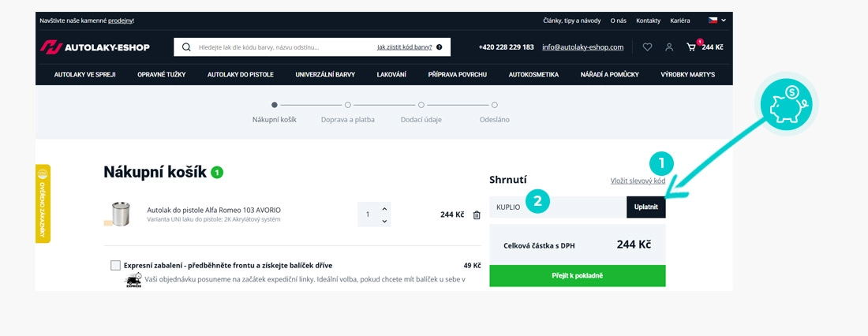
Task: Open Články, tipy a návody link
Action: click(x=572, y=21)
